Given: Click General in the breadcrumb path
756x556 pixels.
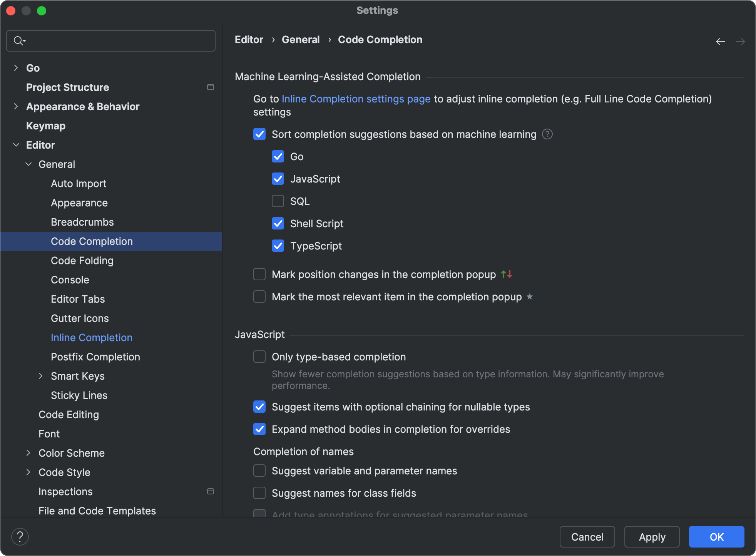Looking at the screenshot, I should (x=301, y=39).
